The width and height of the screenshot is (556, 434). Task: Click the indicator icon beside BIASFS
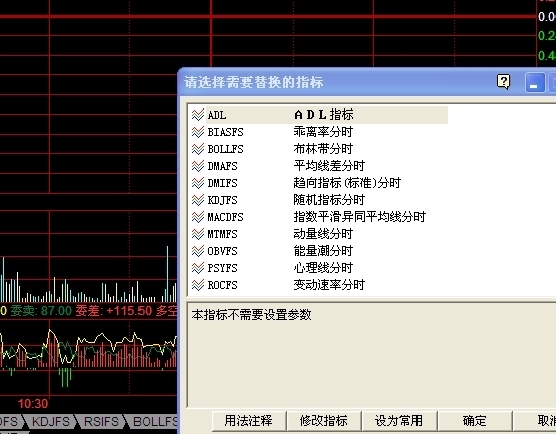click(x=198, y=132)
